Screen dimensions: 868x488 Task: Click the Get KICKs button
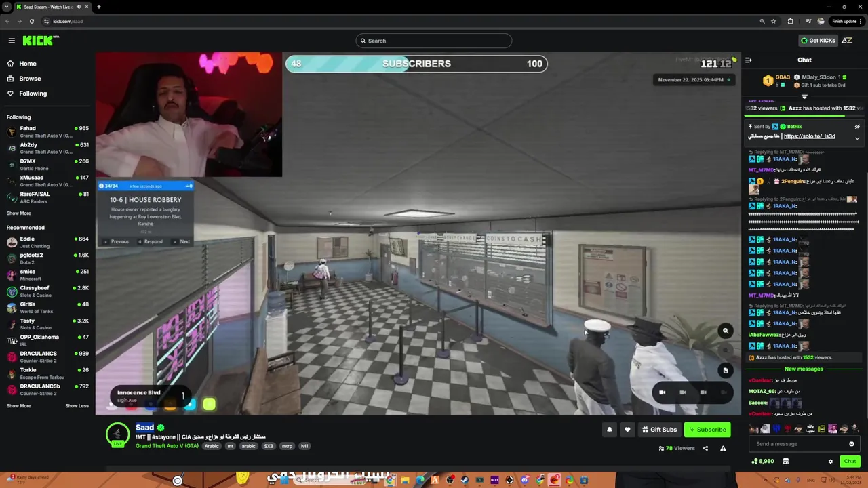818,41
